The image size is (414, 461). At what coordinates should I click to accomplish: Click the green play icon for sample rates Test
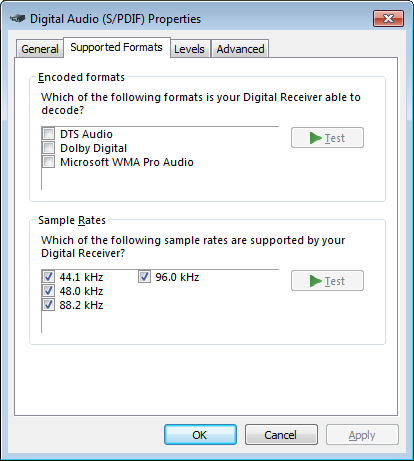[x=315, y=281]
